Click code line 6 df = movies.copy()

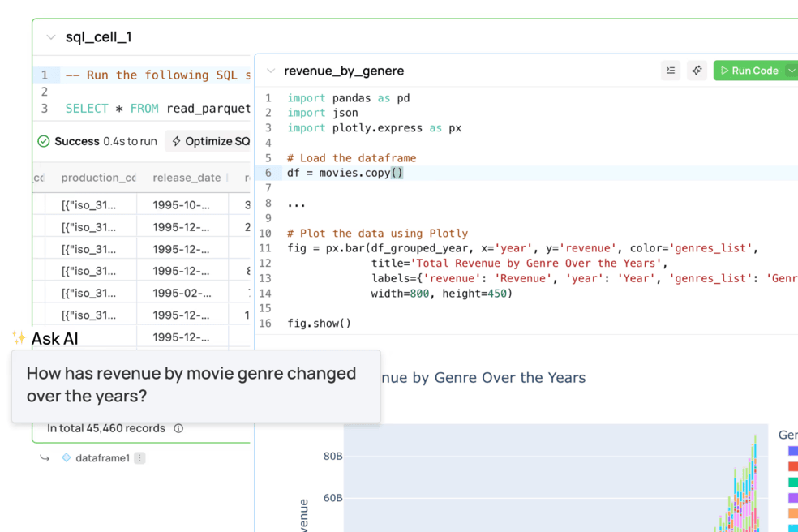coord(345,173)
